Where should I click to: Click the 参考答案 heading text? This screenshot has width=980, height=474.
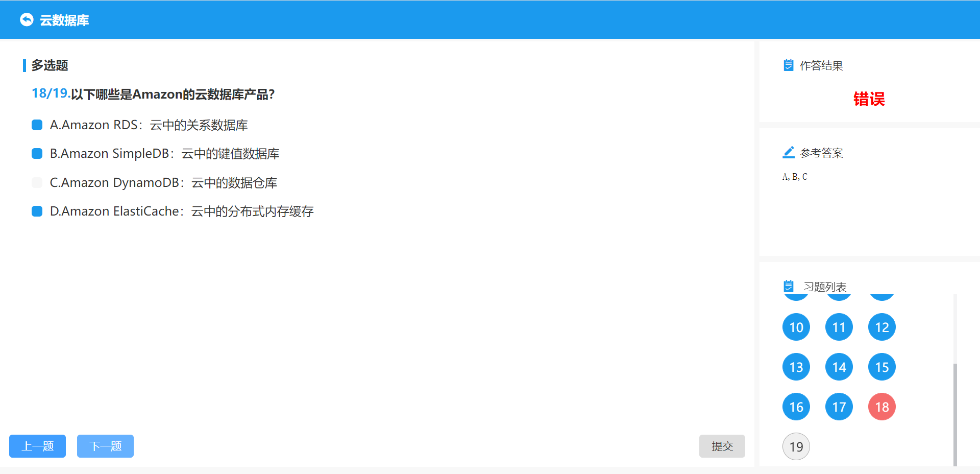821,153
